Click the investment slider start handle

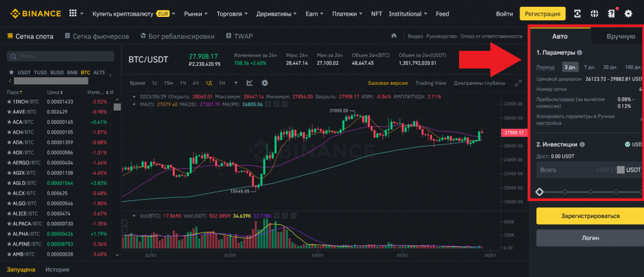(x=539, y=192)
